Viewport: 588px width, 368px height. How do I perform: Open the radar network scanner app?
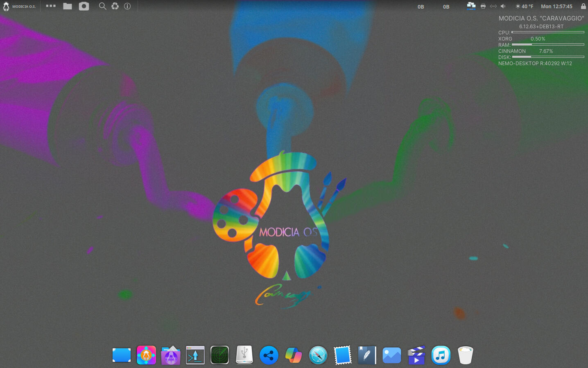pos(220,355)
